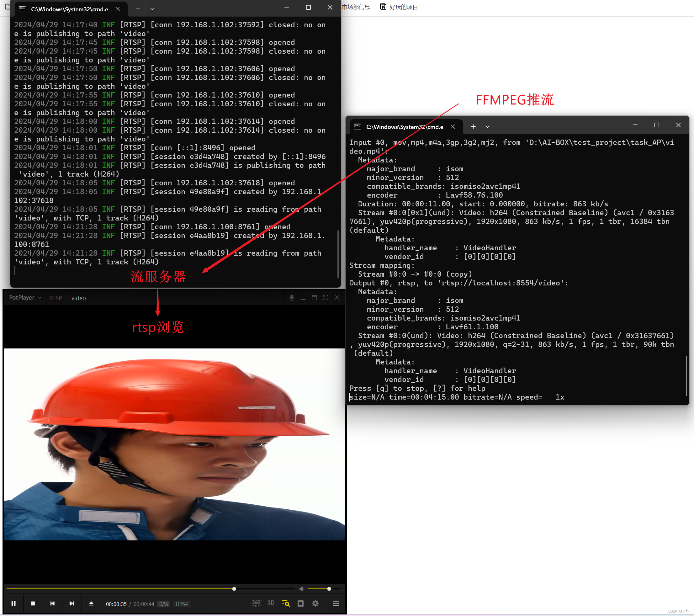The image size is (694, 616).
Task: Skip to the previous track in PotPlayer
Action: tap(52, 603)
